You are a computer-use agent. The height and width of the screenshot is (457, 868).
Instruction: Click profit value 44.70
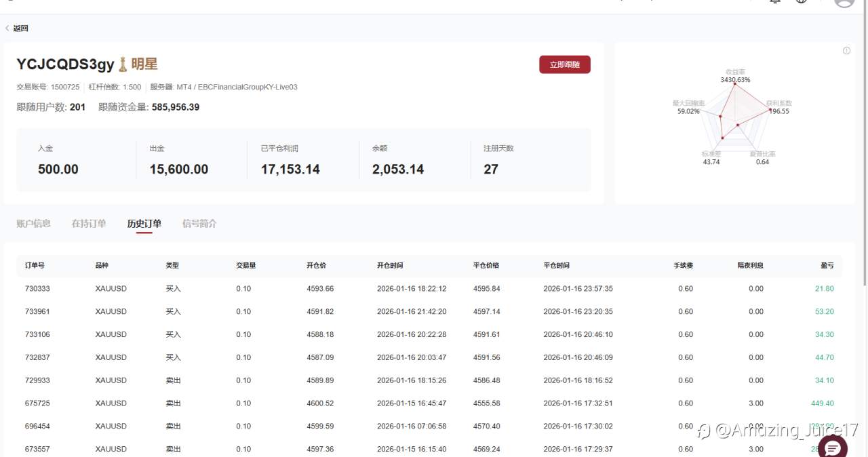[825, 357]
